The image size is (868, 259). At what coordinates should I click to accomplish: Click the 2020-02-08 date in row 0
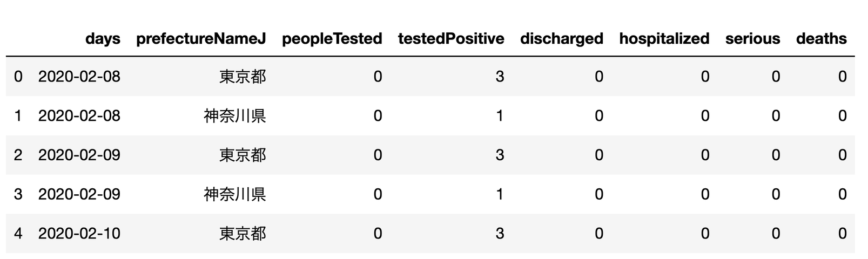coord(79,77)
